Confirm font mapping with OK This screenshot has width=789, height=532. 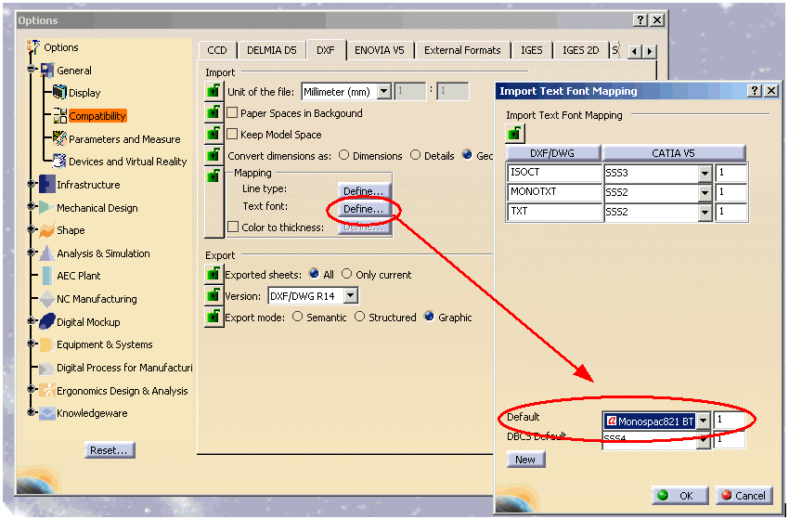coord(679,495)
